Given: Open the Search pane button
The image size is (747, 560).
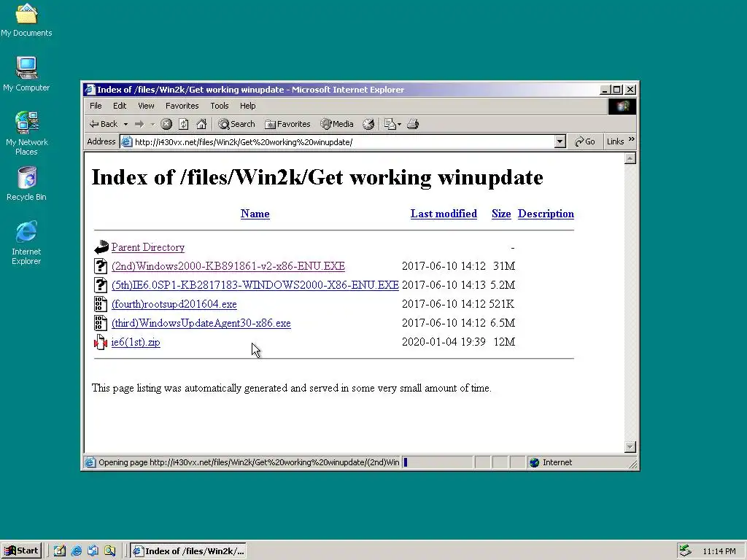Looking at the screenshot, I should tap(237, 124).
